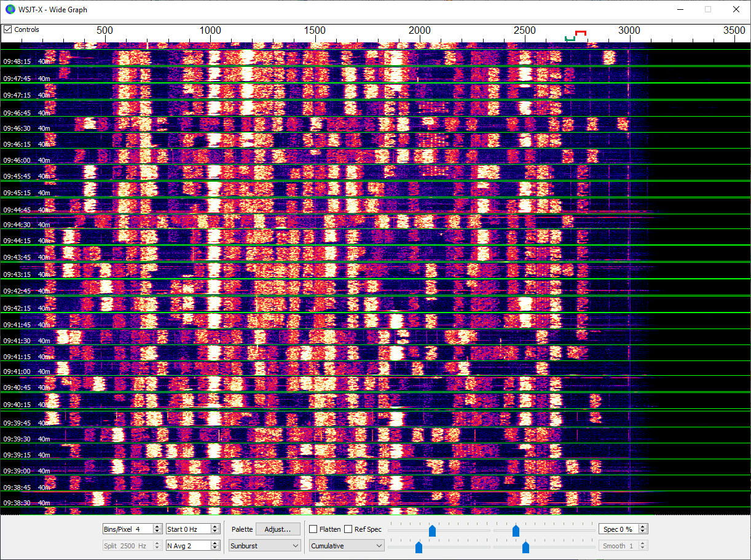Uncheck the Controls checkbox
The height and width of the screenshot is (560, 751).
coord(8,29)
